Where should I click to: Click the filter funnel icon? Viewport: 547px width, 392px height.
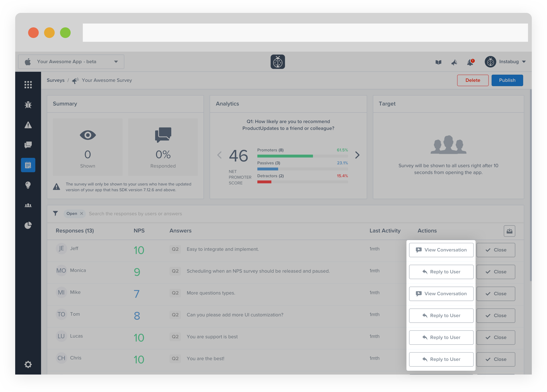pyautogui.click(x=55, y=213)
